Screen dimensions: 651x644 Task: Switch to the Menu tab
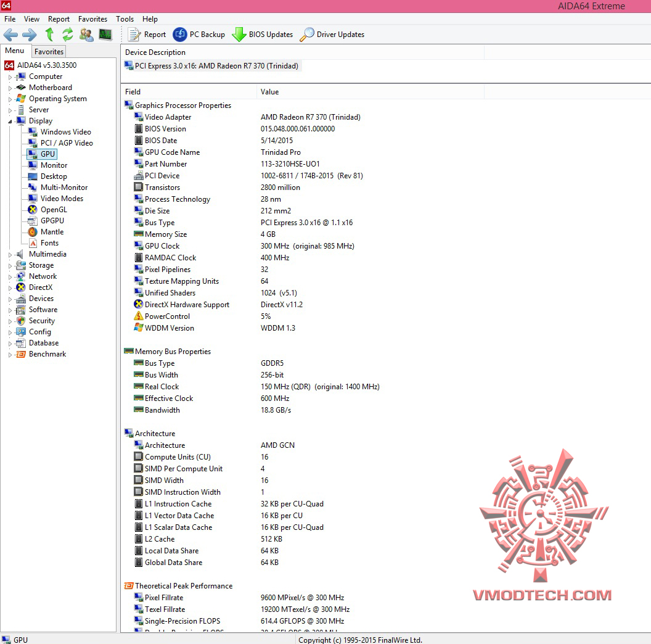point(15,51)
